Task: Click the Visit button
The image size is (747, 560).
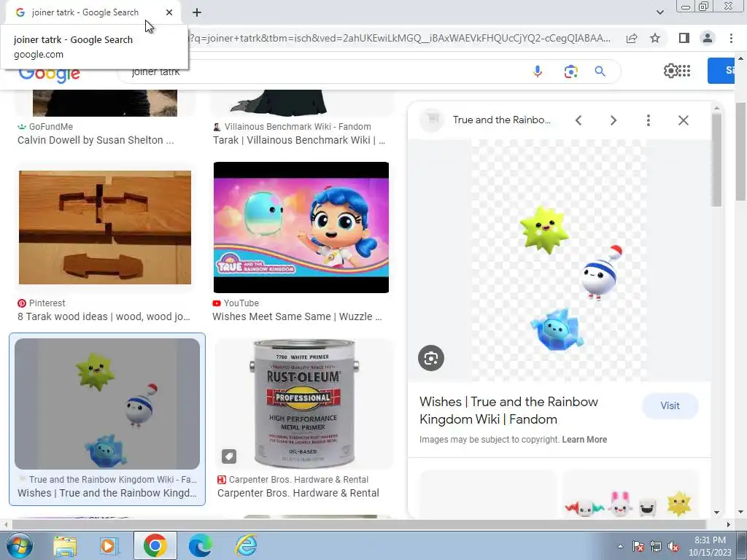Action: pyautogui.click(x=670, y=405)
